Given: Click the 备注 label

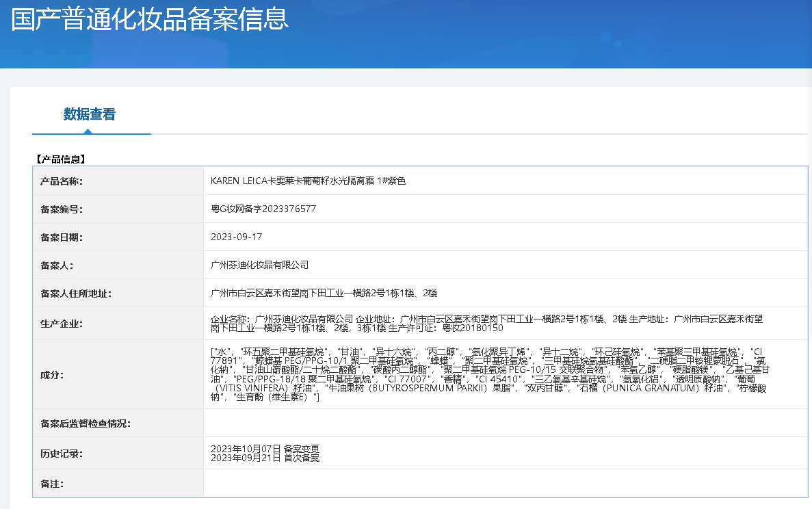Looking at the screenshot, I should [52, 484].
